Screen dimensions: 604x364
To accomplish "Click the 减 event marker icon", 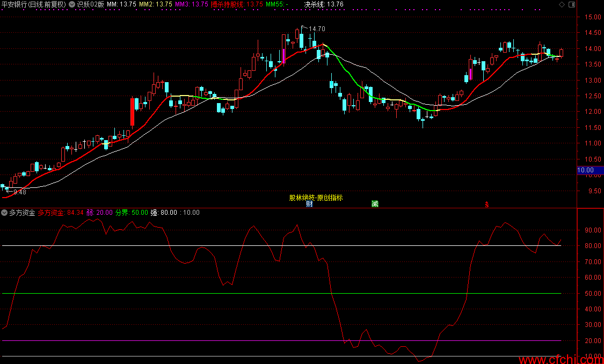I will click(375, 204).
